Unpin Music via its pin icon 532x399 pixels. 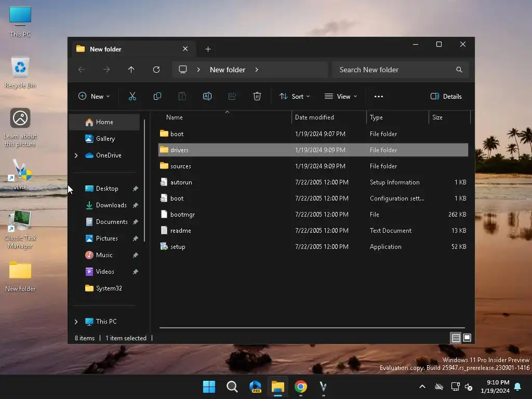136,255
